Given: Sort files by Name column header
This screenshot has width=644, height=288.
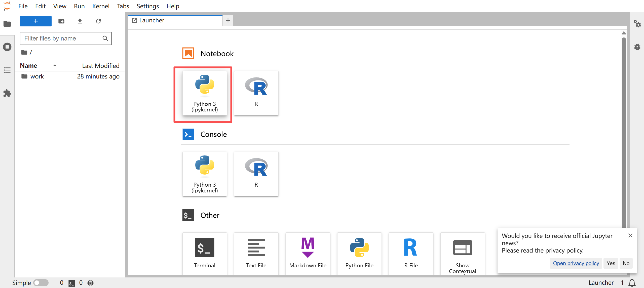Looking at the screenshot, I should click(x=29, y=66).
